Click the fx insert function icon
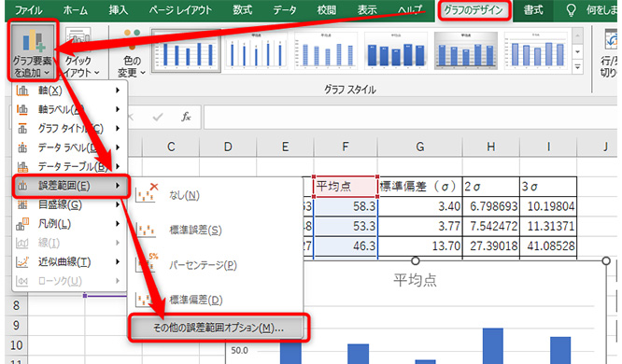 coord(186,117)
